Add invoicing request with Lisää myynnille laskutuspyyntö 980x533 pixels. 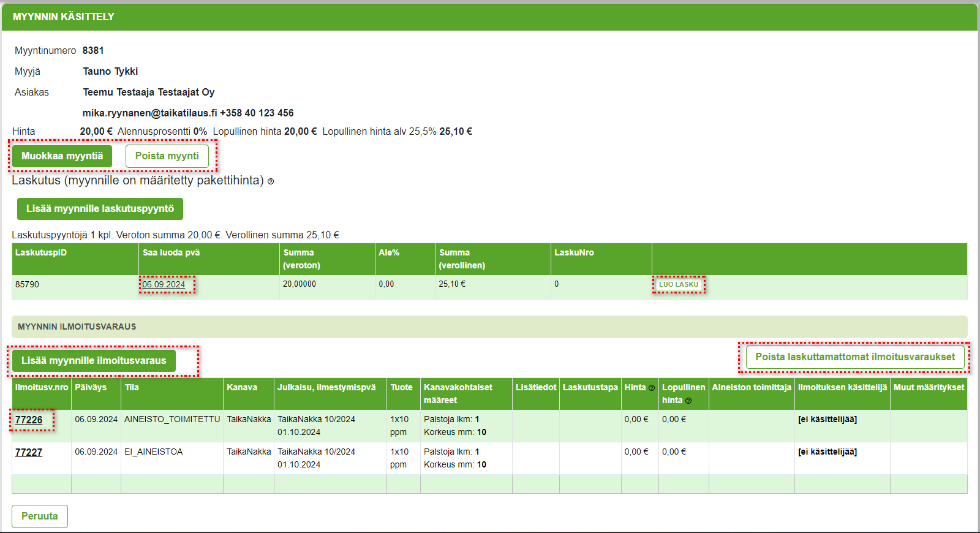[x=100, y=209]
